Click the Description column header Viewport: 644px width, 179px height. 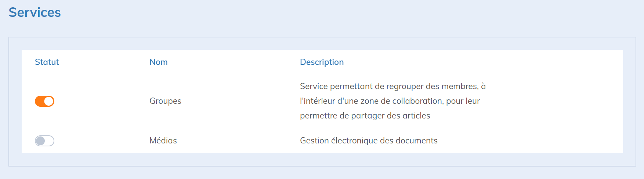click(x=322, y=62)
